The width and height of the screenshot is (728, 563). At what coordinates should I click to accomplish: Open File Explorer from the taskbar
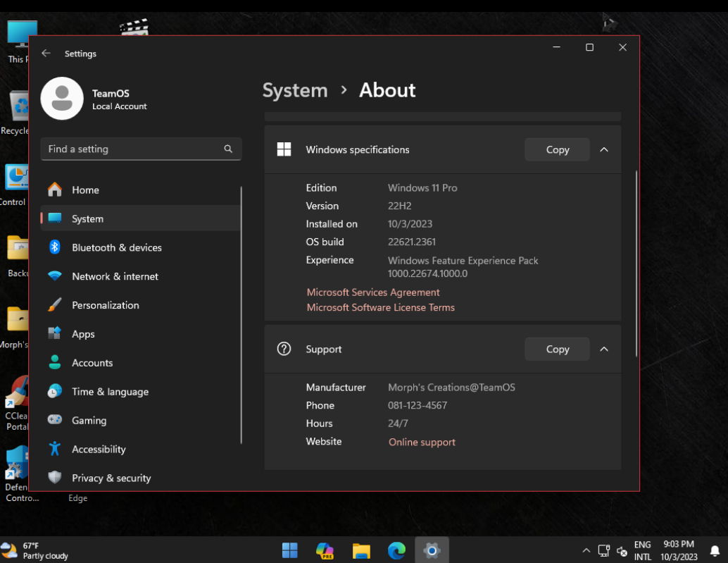click(361, 550)
